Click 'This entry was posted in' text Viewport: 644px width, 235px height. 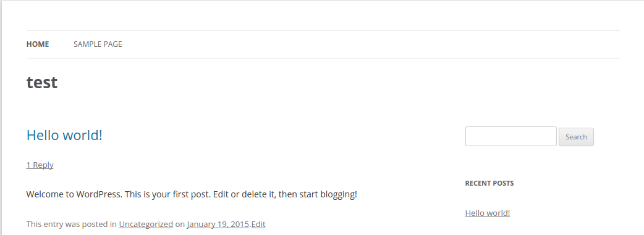coord(72,225)
